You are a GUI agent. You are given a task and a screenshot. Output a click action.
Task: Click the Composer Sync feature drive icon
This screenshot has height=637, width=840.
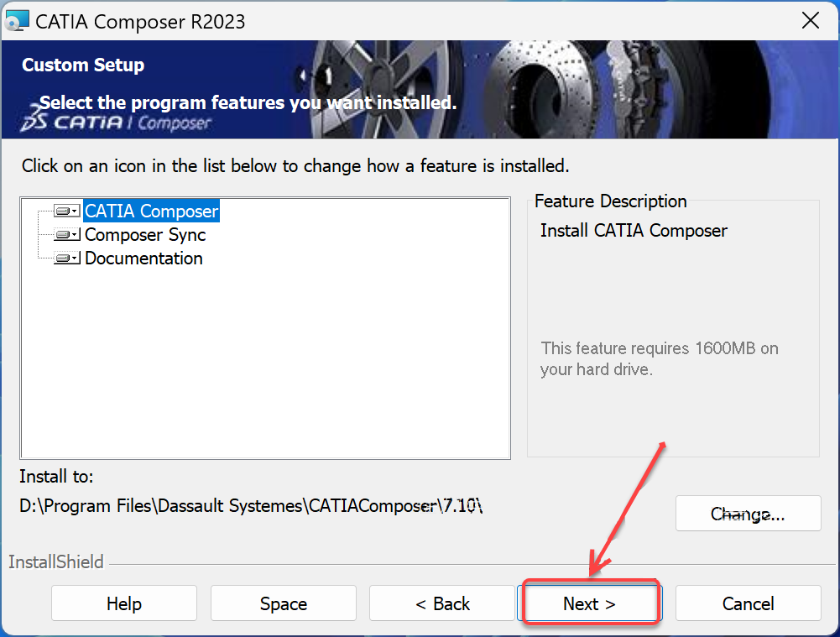pyautogui.click(x=64, y=235)
